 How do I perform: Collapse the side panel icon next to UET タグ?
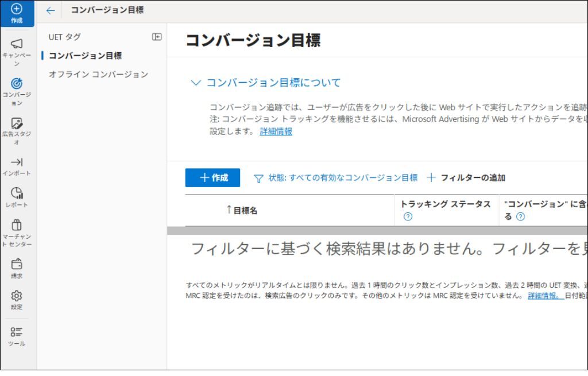(x=157, y=37)
